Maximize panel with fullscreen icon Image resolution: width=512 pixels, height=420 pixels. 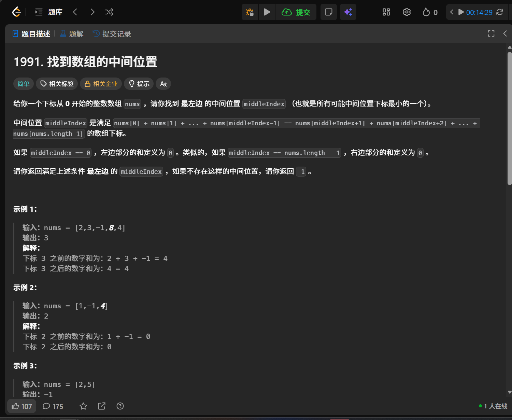tap(491, 33)
